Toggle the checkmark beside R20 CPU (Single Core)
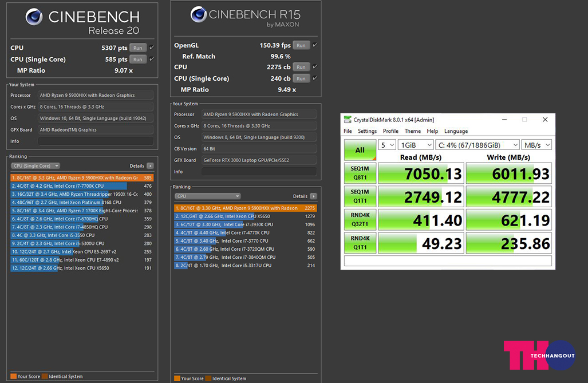 pos(152,59)
